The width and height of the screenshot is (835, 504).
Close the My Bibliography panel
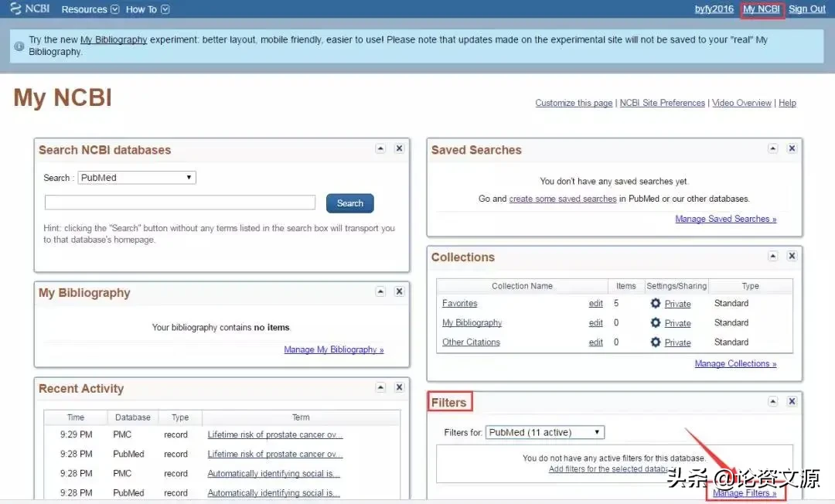(399, 291)
